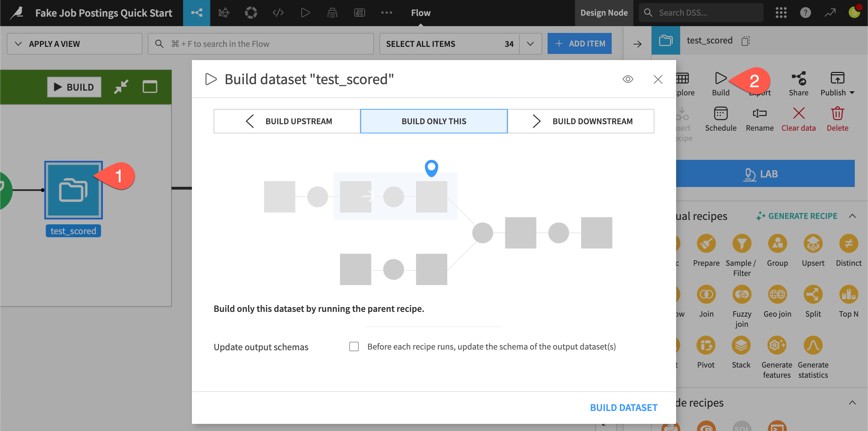
Task: Open the code notebooks icon in top toolbar
Action: [x=278, y=13]
